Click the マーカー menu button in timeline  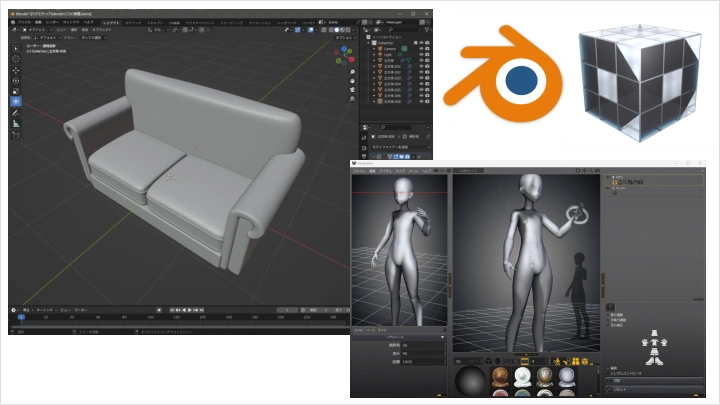coord(81,310)
